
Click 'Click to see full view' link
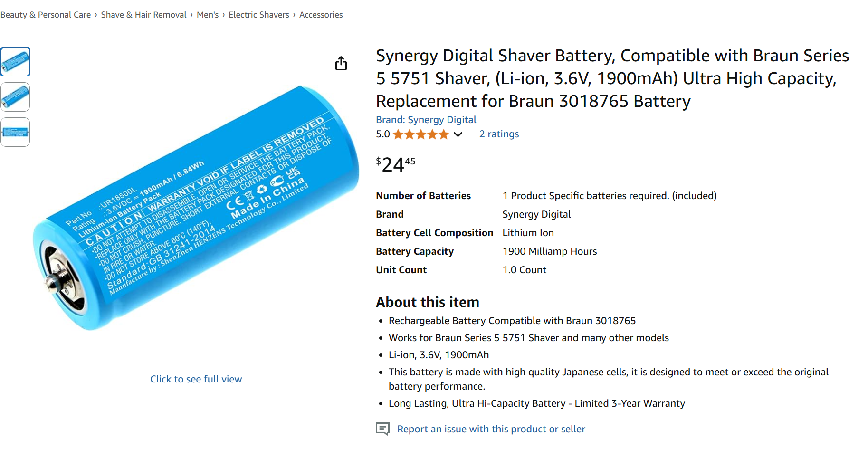pos(196,379)
